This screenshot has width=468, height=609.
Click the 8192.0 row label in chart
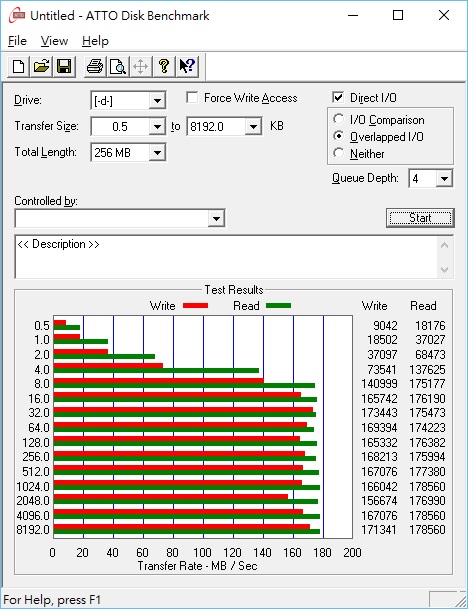[x=33, y=530]
